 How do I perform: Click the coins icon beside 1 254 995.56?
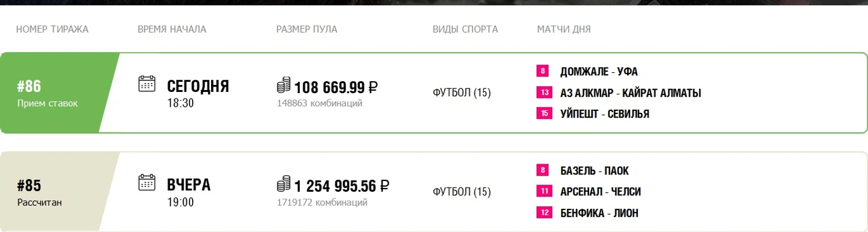click(x=284, y=184)
